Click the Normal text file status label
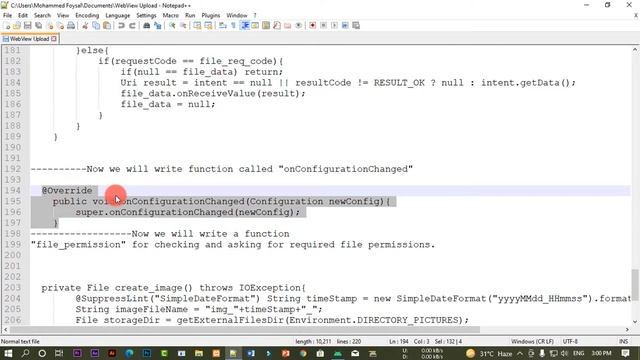This screenshot has height=360, width=640. click(x=20, y=342)
